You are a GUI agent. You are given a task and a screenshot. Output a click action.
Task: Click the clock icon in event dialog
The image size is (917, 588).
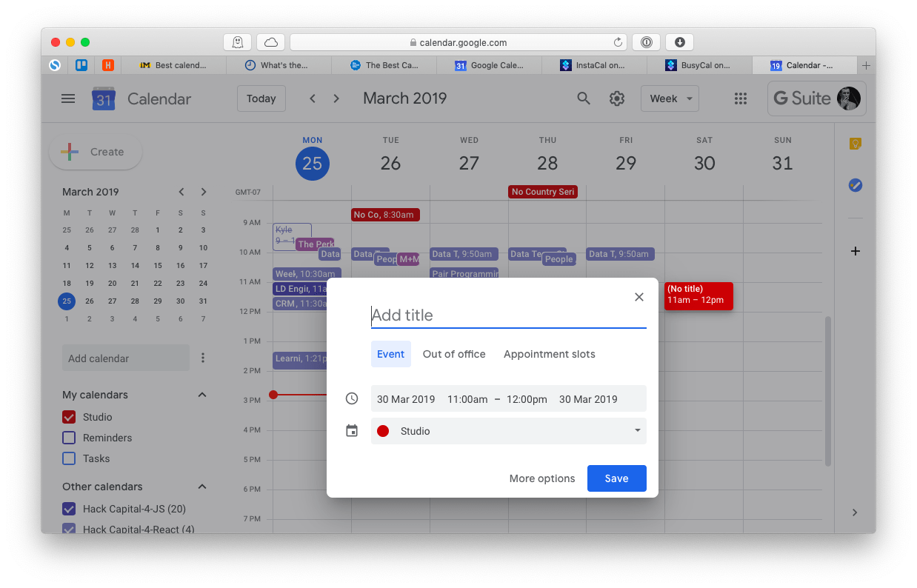tap(352, 399)
